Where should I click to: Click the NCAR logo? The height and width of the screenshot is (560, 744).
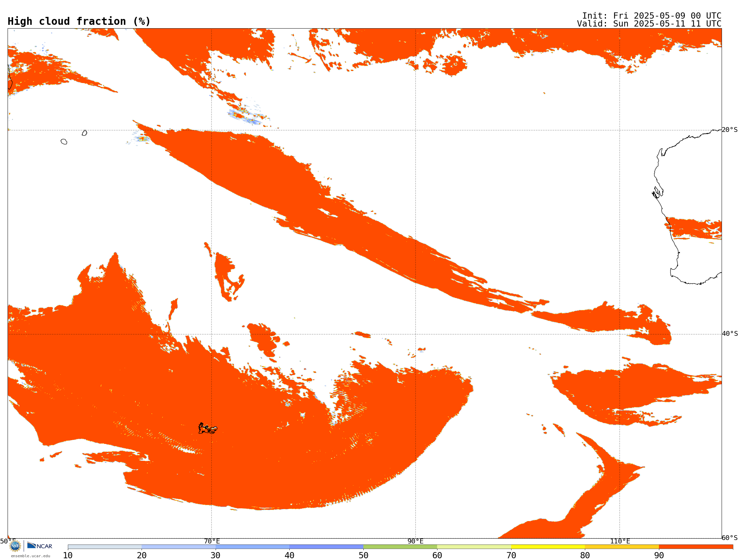(40, 546)
